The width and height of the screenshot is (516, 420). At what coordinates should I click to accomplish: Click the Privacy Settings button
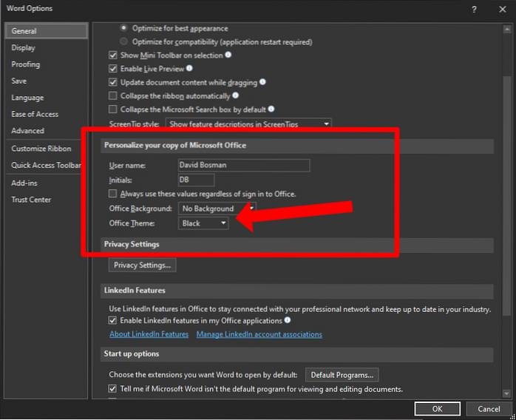tap(142, 265)
